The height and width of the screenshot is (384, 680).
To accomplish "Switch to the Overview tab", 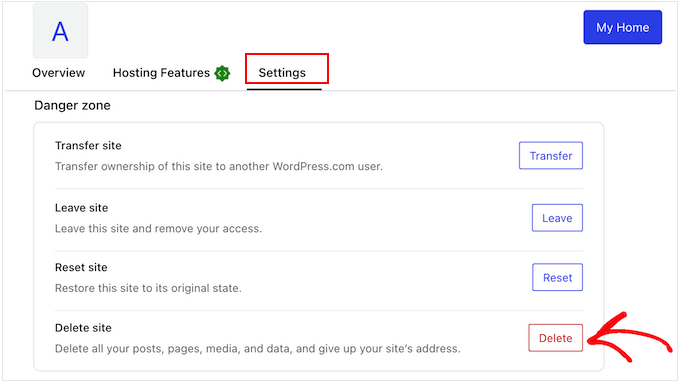I will point(59,72).
